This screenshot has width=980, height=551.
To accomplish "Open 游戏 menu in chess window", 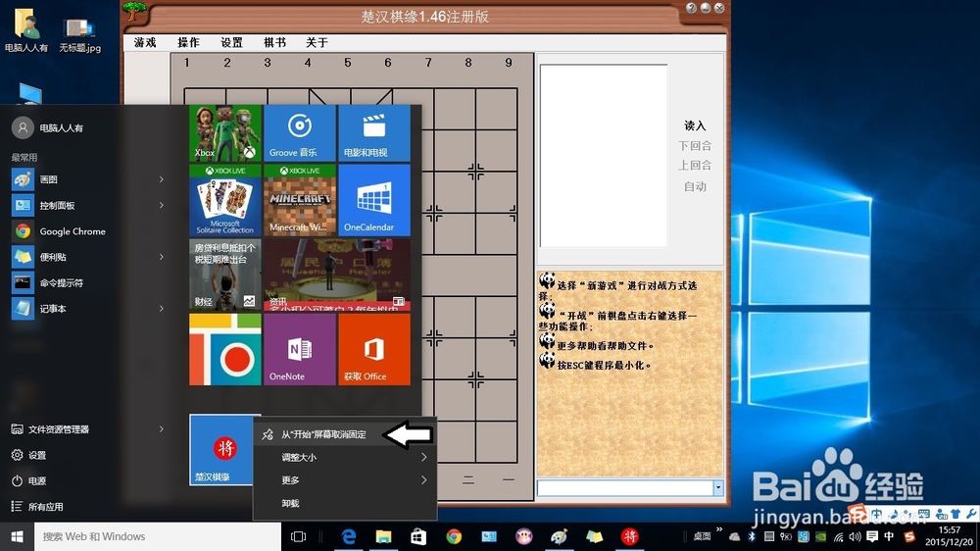I will pyautogui.click(x=145, y=42).
